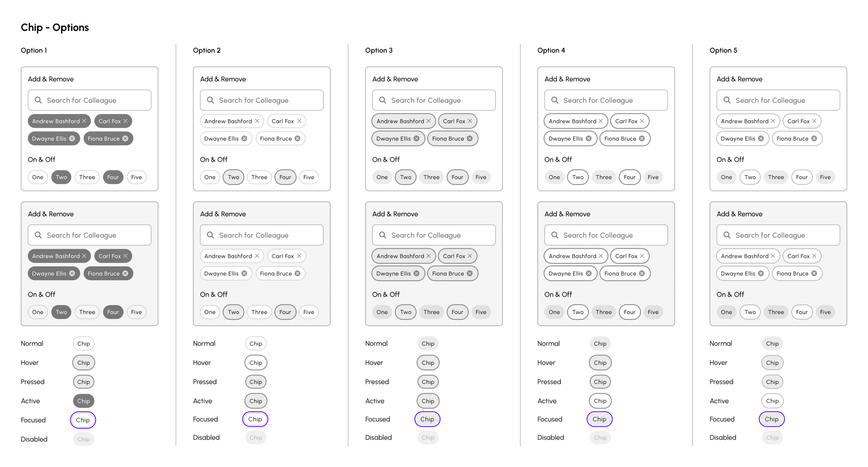Remove Fiona Bruce chip in Option 2 white panel
Viewport: 868px width, 467px height.
coord(297,138)
